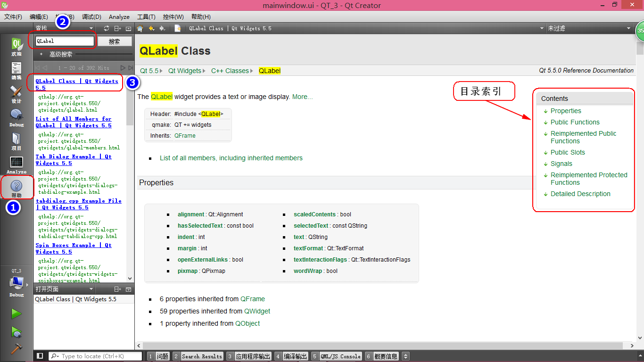Click the sync icon in the 查找 toolbar
The height and width of the screenshot is (362, 644).
coord(107,28)
